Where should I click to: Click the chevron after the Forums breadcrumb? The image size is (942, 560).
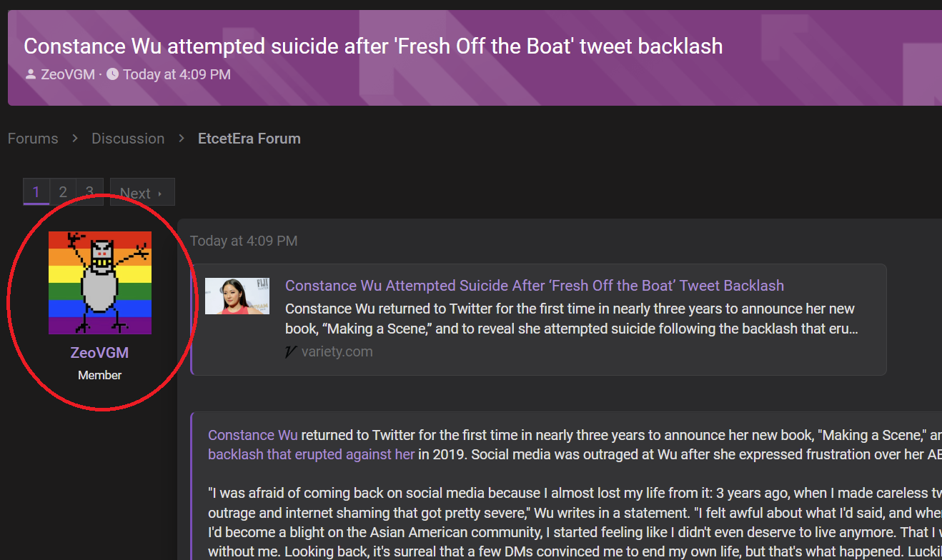point(75,139)
